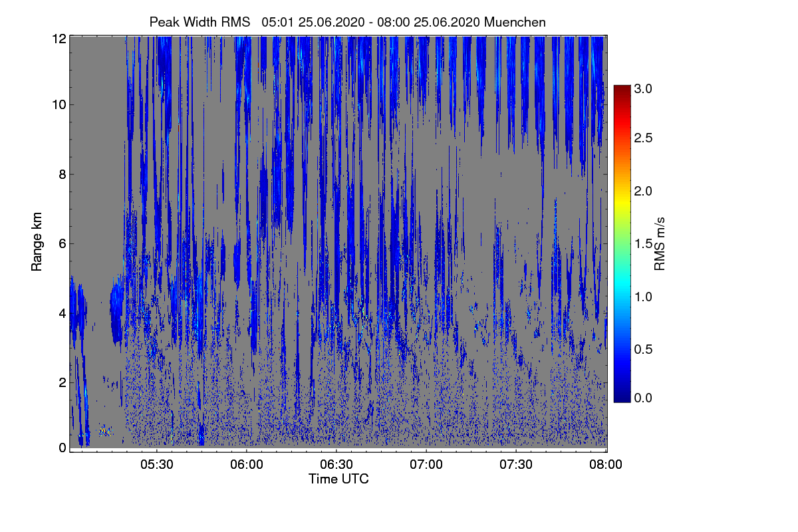Click the colorbar scale
The width and height of the screenshot is (798, 532).
click(x=622, y=243)
